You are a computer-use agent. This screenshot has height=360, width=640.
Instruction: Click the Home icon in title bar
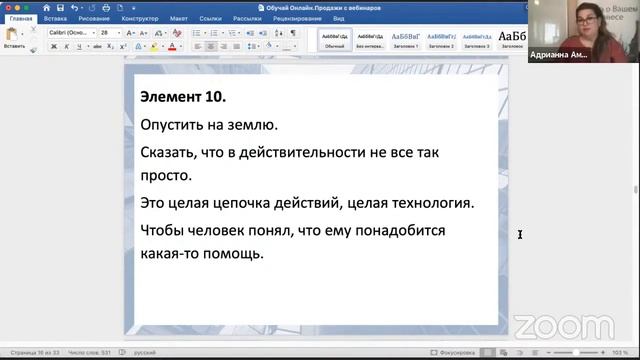click(x=47, y=8)
